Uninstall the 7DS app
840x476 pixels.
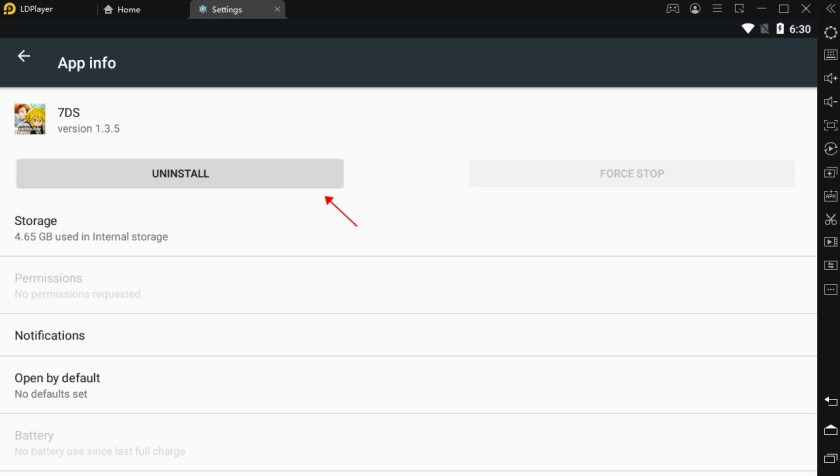180,173
